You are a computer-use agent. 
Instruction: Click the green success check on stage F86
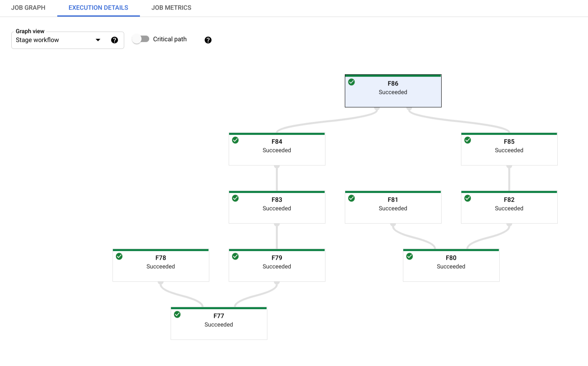[351, 82]
